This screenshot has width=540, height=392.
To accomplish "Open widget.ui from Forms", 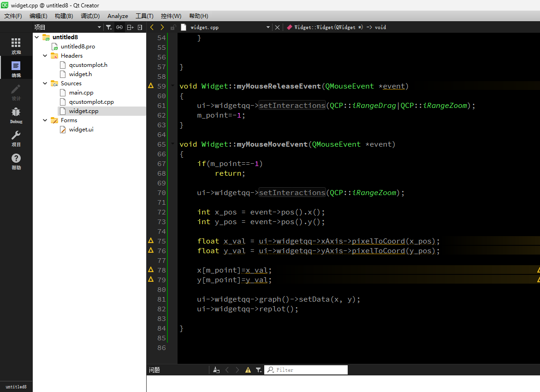I will pyautogui.click(x=81, y=129).
